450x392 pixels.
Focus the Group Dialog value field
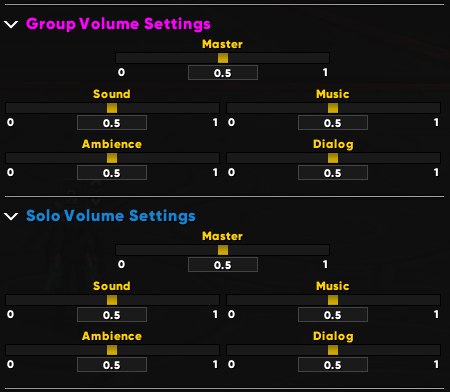[333, 173]
